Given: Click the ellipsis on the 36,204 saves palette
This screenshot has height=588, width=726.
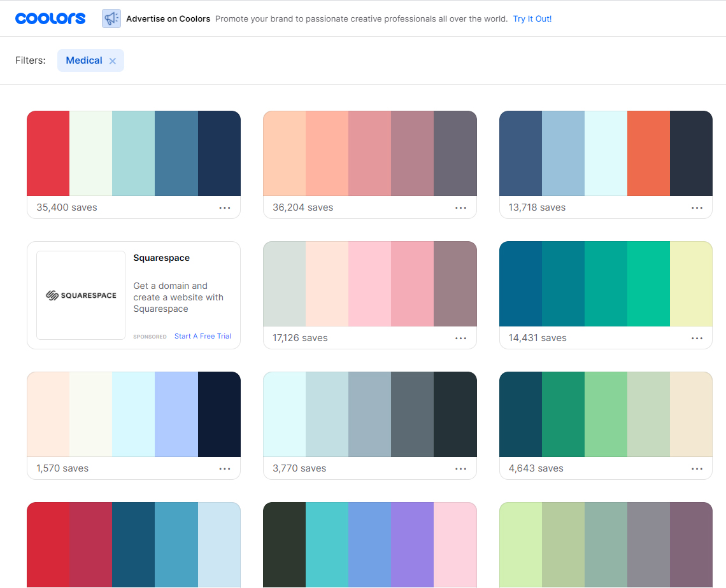Looking at the screenshot, I should (461, 207).
